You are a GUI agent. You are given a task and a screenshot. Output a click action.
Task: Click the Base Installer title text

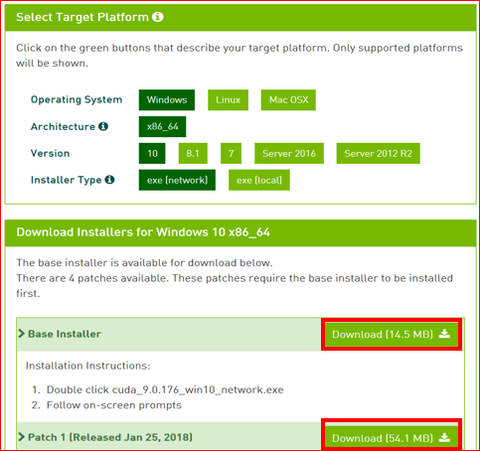click(x=64, y=334)
